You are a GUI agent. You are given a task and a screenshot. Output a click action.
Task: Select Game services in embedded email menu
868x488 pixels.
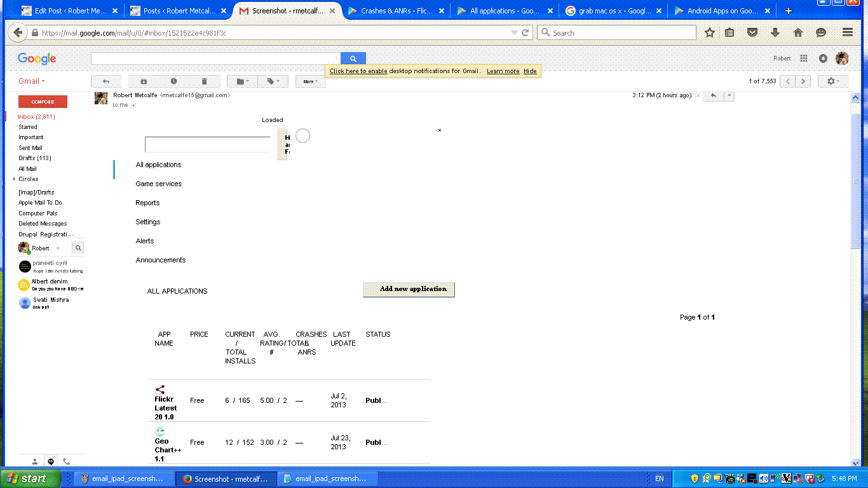point(158,184)
